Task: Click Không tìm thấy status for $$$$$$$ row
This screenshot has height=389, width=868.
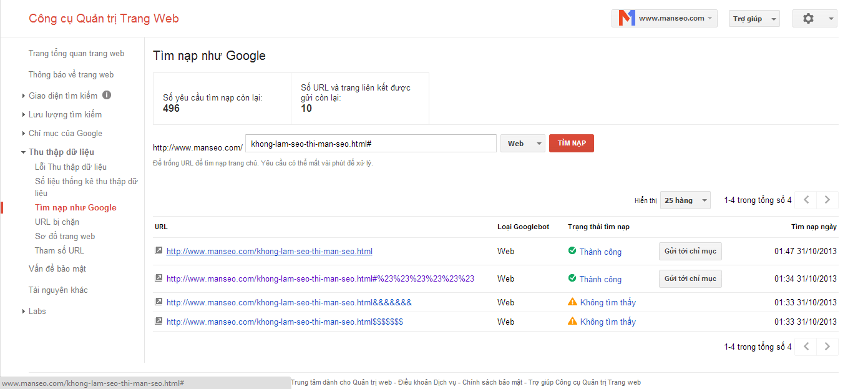Action: click(x=608, y=322)
